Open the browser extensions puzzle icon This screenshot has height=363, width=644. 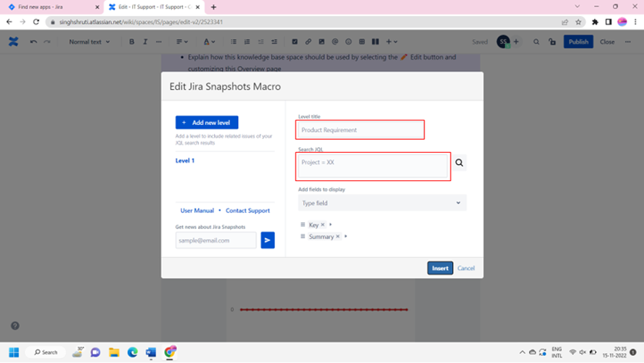(595, 21)
